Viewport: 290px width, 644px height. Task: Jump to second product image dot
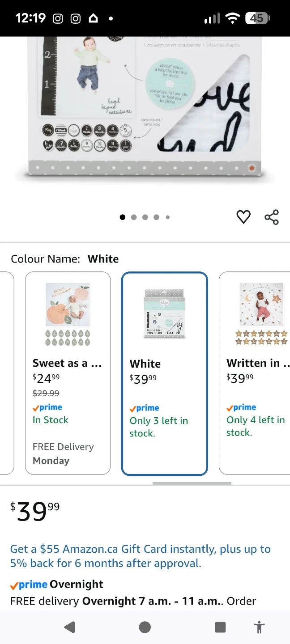click(x=134, y=217)
